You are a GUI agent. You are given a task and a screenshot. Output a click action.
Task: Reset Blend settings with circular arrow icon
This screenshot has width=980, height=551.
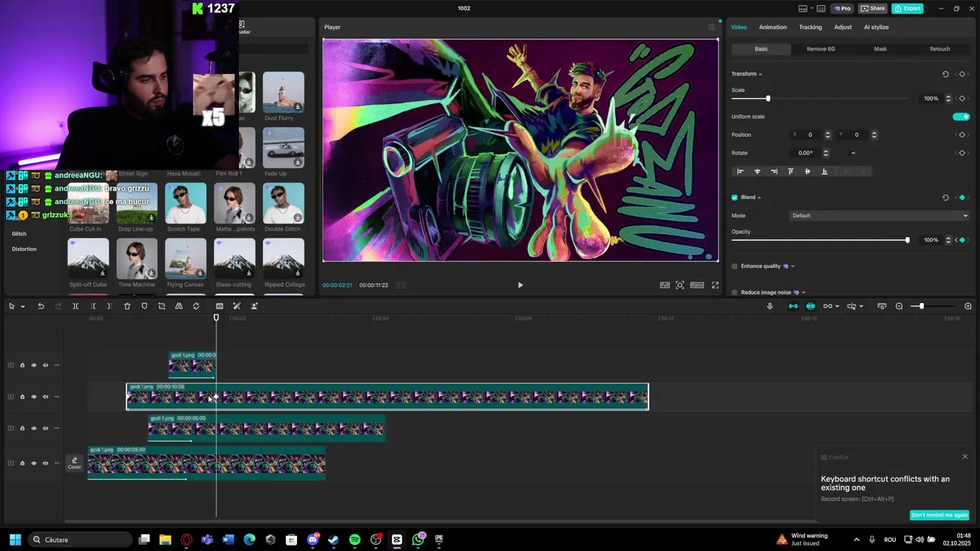click(945, 197)
